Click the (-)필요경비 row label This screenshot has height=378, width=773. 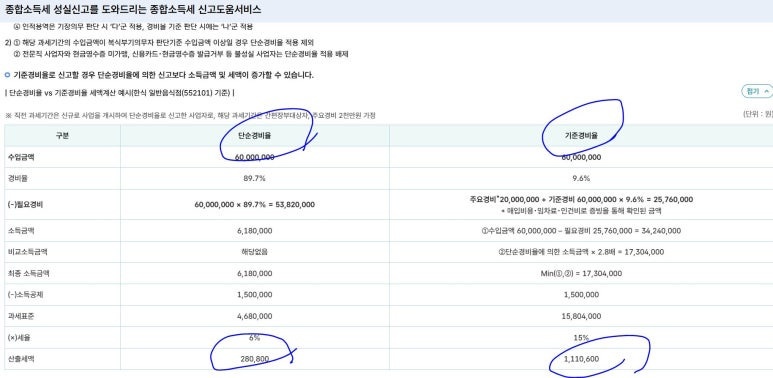(25, 205)
